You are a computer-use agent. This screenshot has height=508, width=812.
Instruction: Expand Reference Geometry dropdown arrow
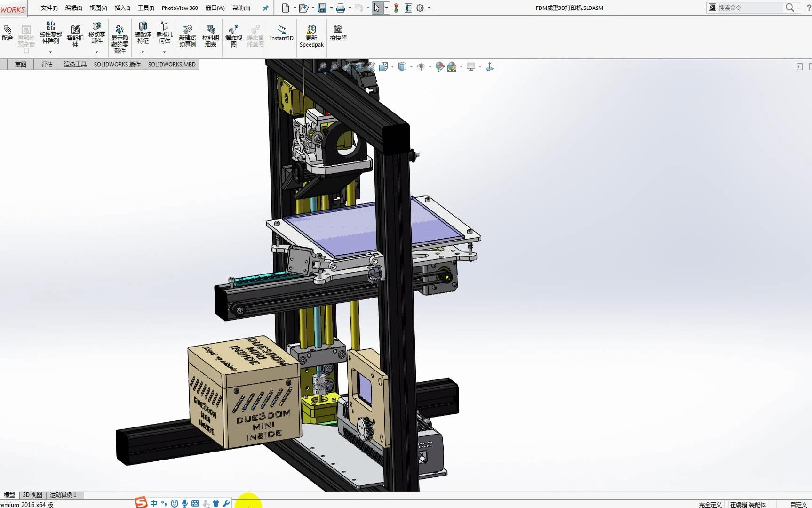(164, 52)
